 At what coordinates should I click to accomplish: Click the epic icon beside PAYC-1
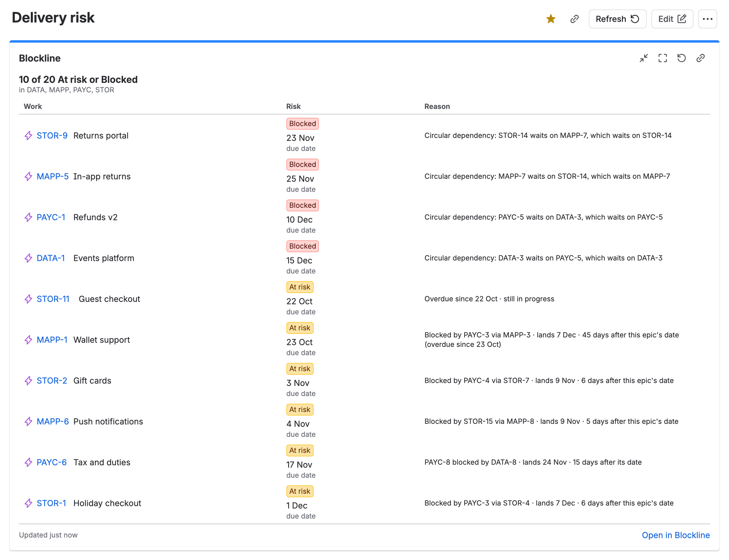click(x=28, y=217)
